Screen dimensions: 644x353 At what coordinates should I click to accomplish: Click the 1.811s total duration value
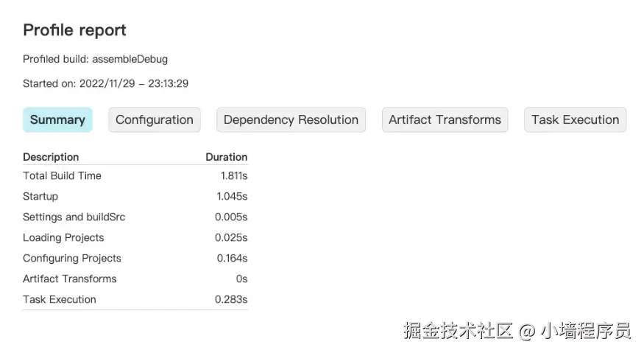(233, 175)
